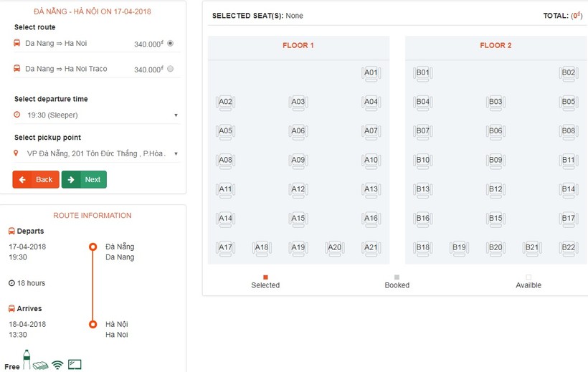Click the red Selected legend swatch
Viewport: 588px width, 372px height.
point(265,277)
